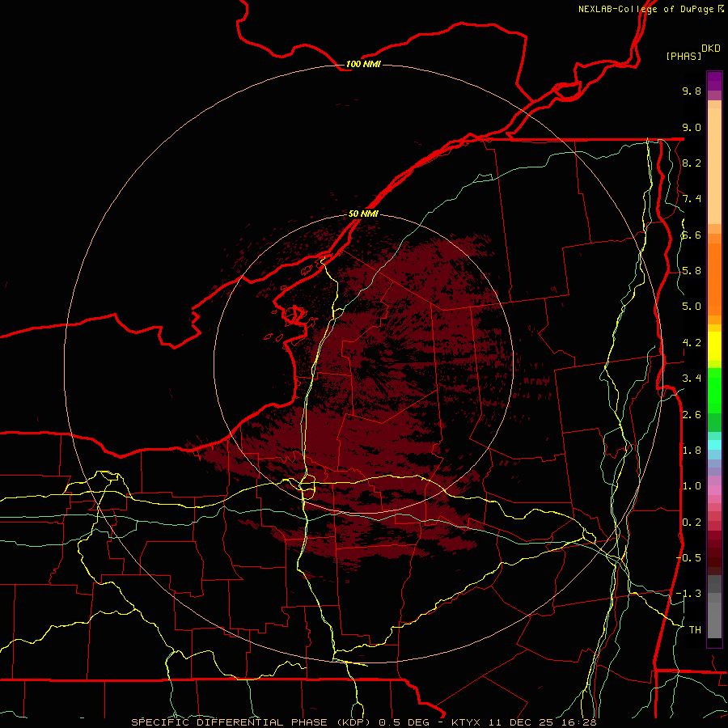Click the 8.2 value on the scale

coord(692,163)
